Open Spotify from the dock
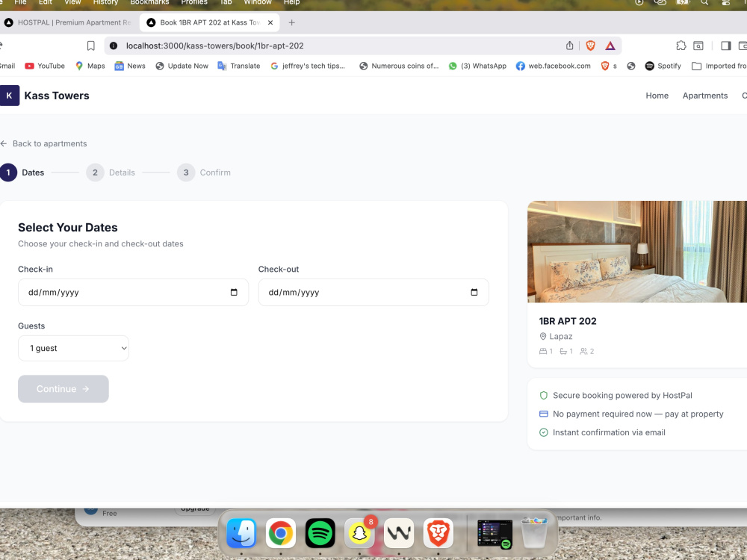Viewport: 747px width, 560px height. [x=320, y=533]
